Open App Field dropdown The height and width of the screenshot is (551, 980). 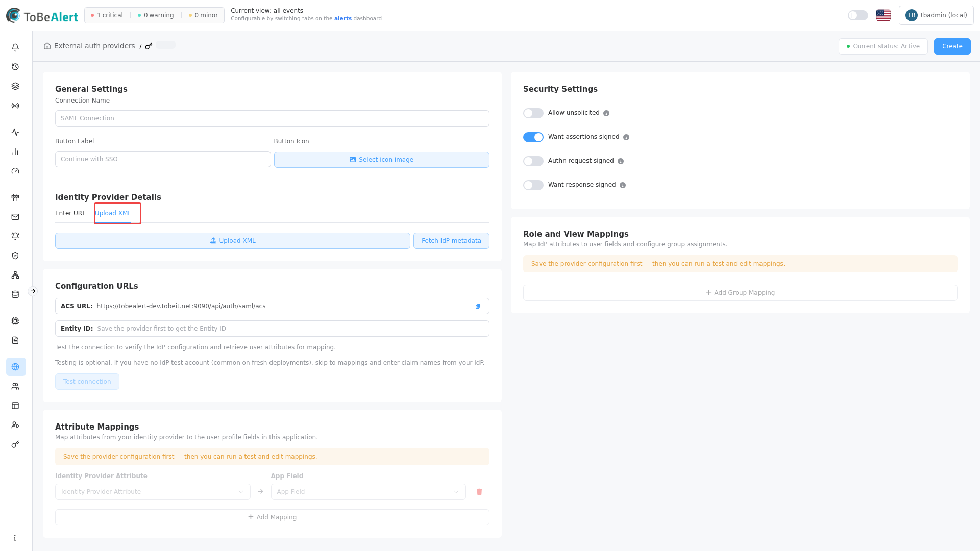pos(368,492)
